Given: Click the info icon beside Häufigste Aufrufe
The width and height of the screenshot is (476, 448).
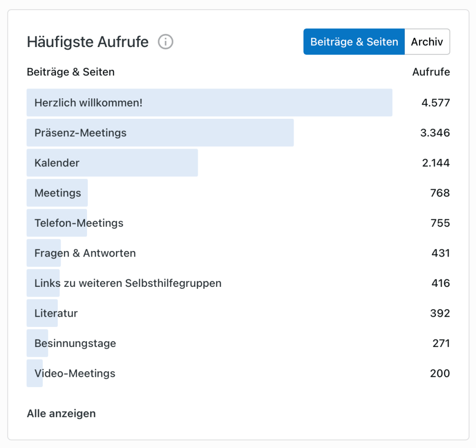Looking at the screenshot, I should 165,42.
